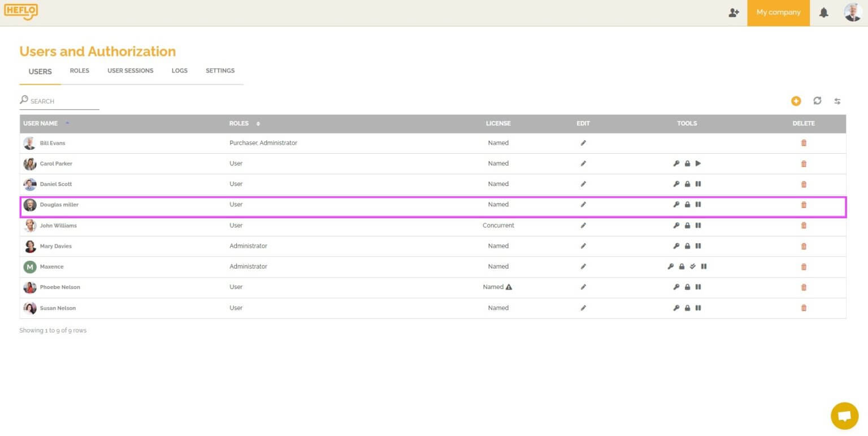Image resolution: width=868 pixels, height=436 pixels.
Task: Delete the user Bill Evans
Action: (x=804, y=143)
